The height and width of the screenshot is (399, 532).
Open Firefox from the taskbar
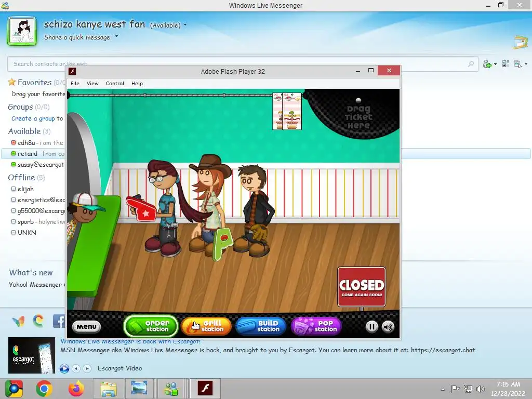[x=76, y=389]
